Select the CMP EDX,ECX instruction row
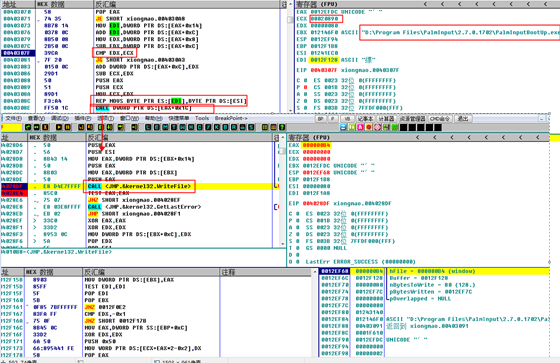 pos(114,53)
